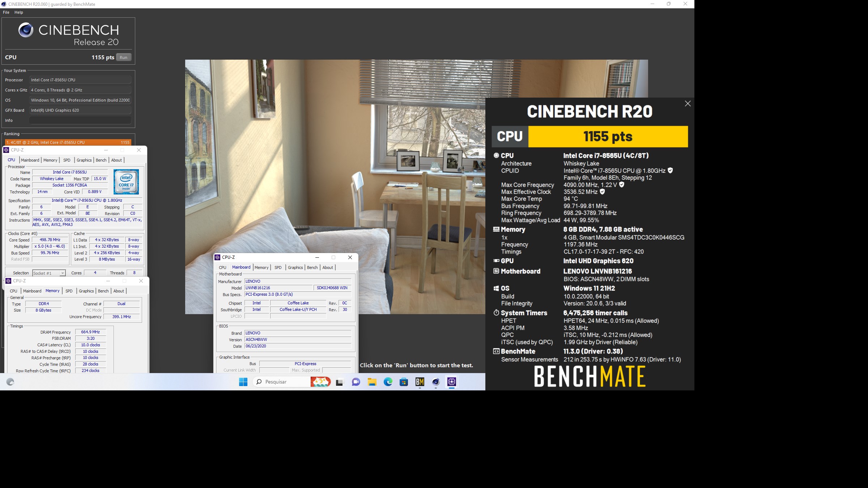Image resolution: width=868 pixels, height=488 pixels.
Task: Click the DRAM Frequency value 664.9 MHz
Action: click(90, 332)
